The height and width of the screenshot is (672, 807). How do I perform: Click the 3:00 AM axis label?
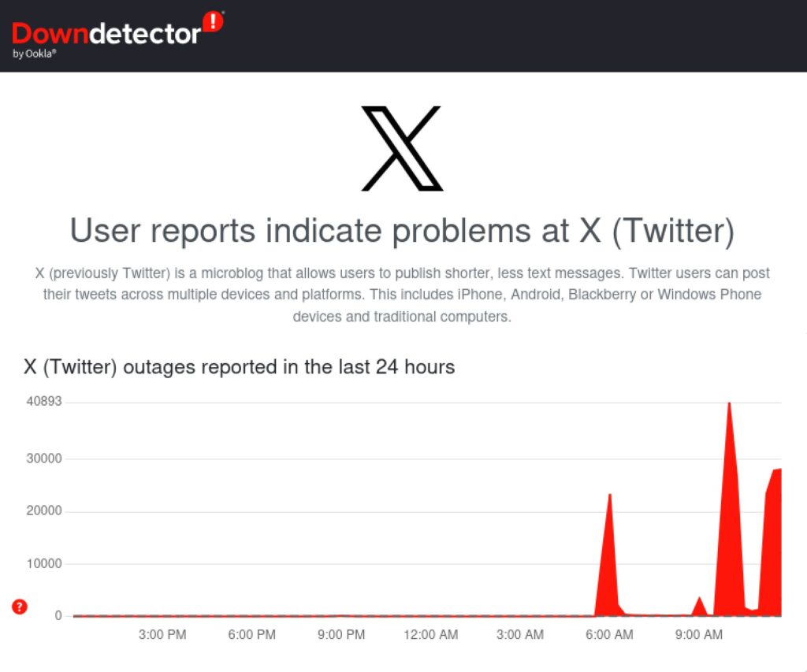click(520, 634)
